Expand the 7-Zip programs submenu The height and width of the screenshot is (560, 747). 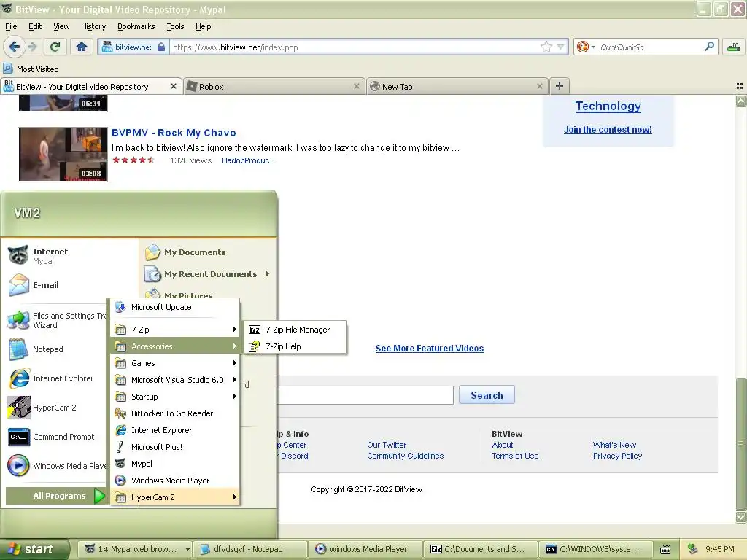pos(174,330)
